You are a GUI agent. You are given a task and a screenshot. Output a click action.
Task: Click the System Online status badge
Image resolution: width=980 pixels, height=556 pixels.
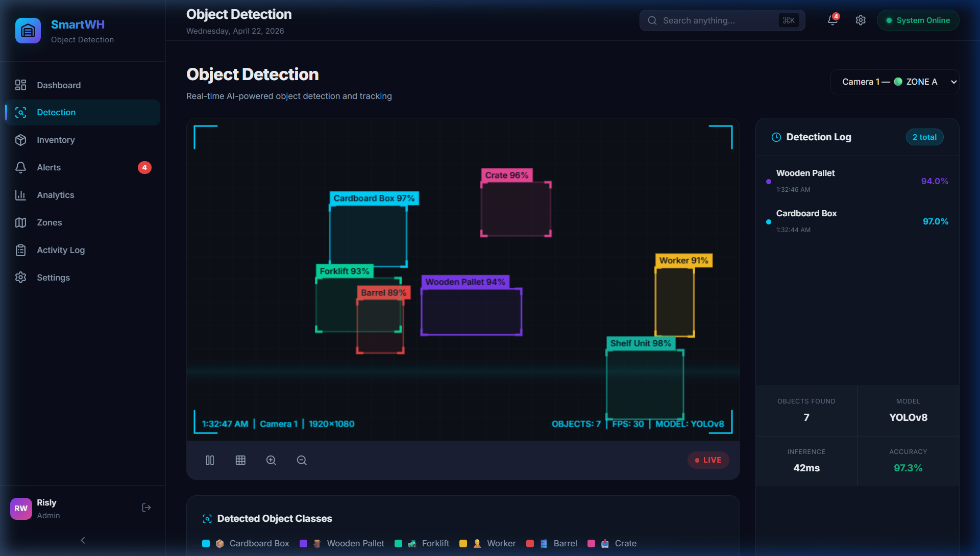(x=918, y=20)
